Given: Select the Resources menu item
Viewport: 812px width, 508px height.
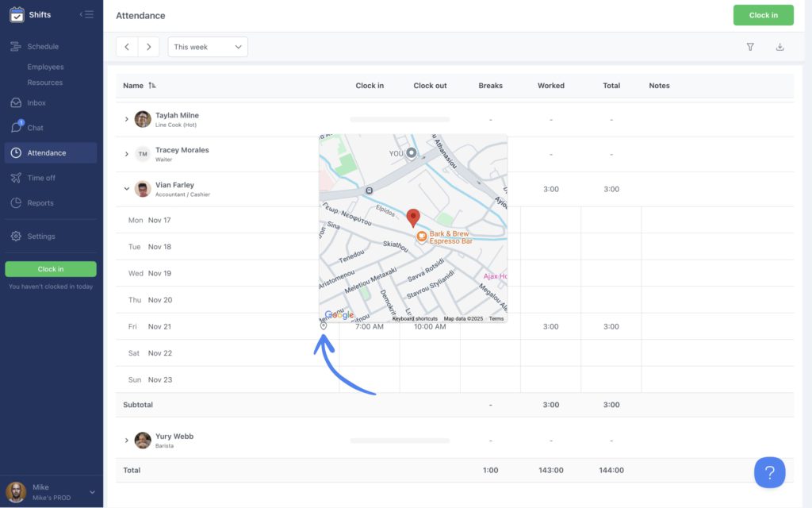Looking at the screenshot, I should click(47, 83).
